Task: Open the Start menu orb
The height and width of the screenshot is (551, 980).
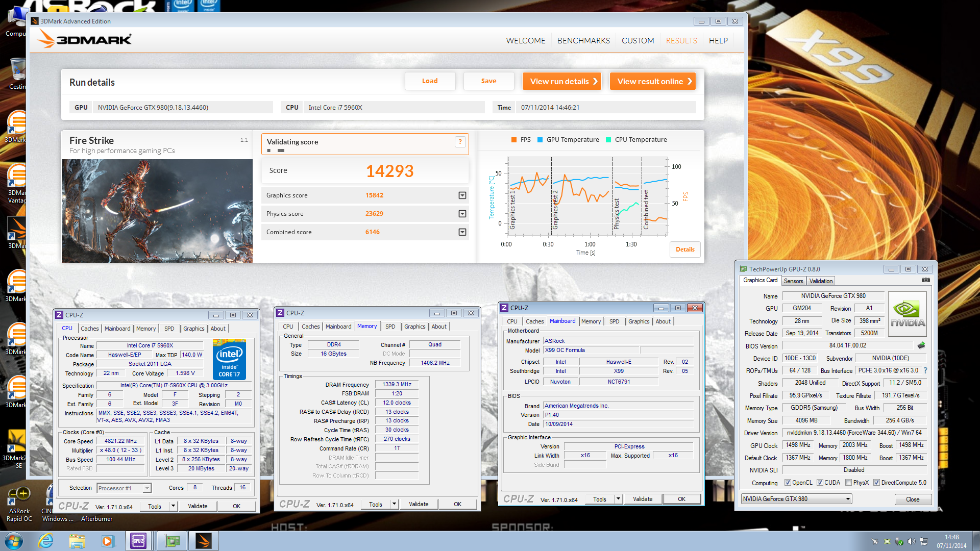Action: click(13, 541)
